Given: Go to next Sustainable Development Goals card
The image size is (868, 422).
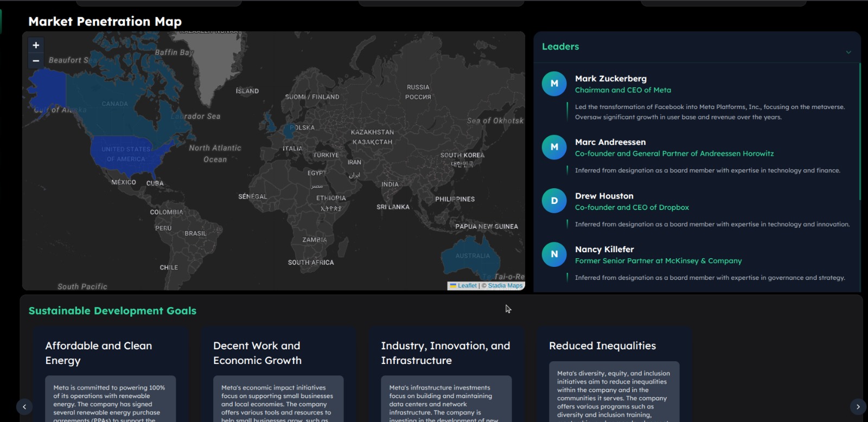Looking at the screenshot, I should pos(858,407).
